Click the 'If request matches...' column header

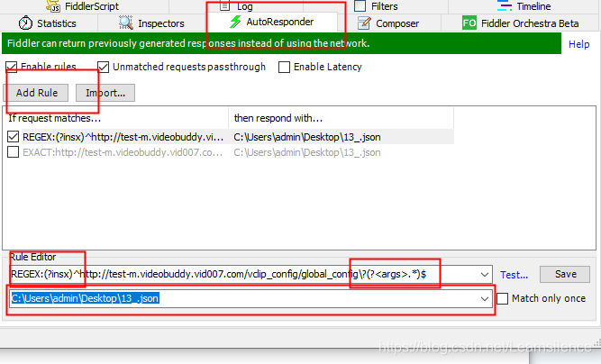115,118
